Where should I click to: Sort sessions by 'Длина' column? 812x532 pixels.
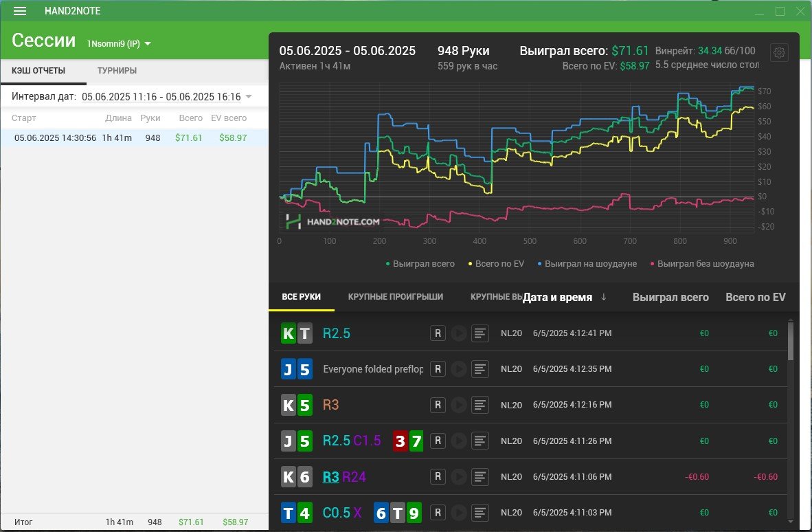[118, 118]
